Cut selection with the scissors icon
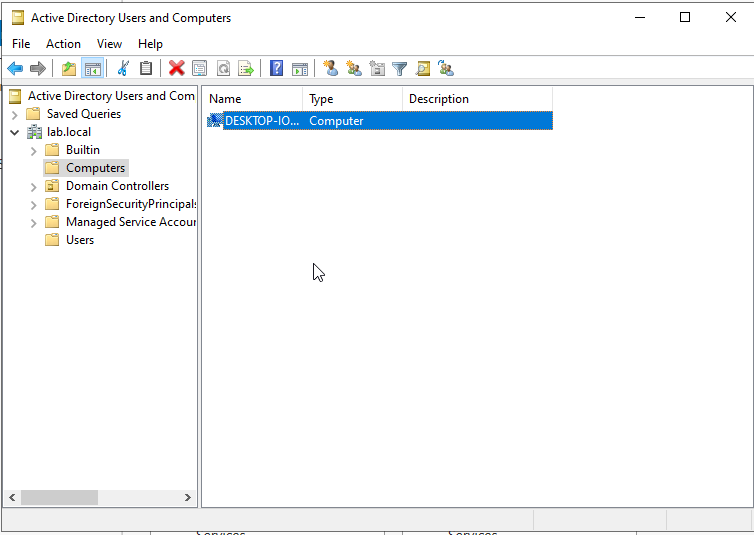Viewport: 754px width, 535px height. tap(123, 68)
